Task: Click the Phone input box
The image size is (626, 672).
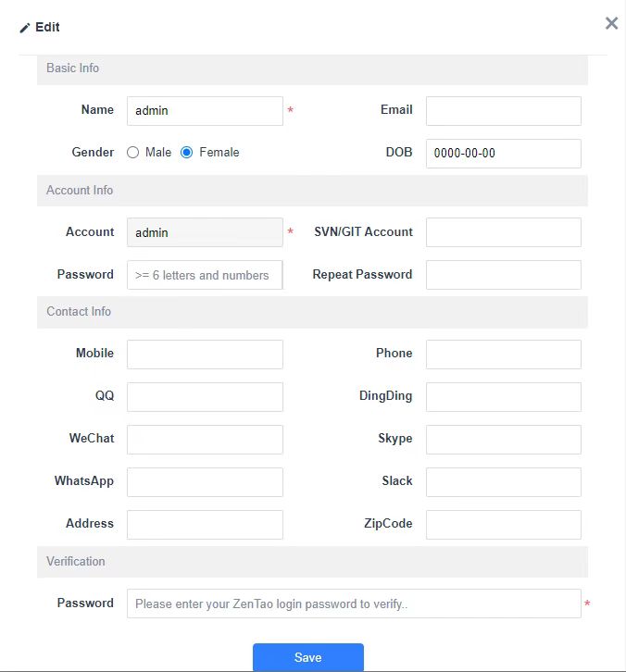Action: click(x=503, y=354)
